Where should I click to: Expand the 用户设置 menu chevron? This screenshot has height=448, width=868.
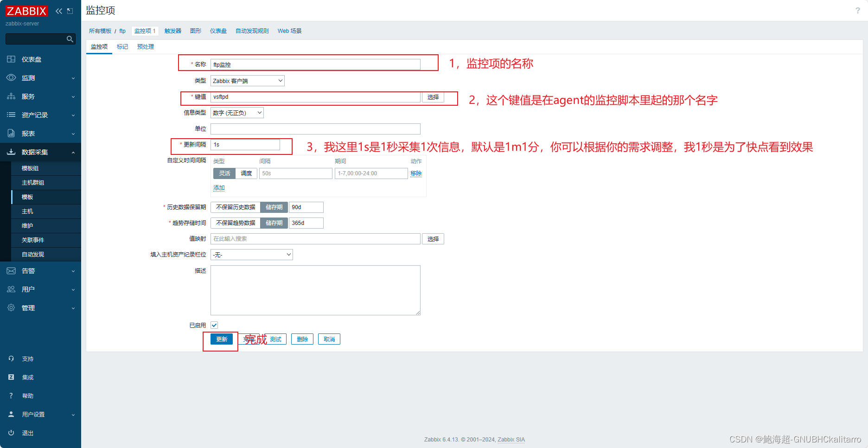73,415
